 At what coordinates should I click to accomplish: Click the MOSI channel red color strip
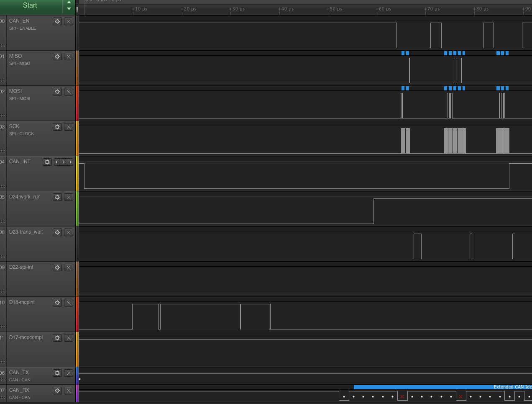click(77, 103)
